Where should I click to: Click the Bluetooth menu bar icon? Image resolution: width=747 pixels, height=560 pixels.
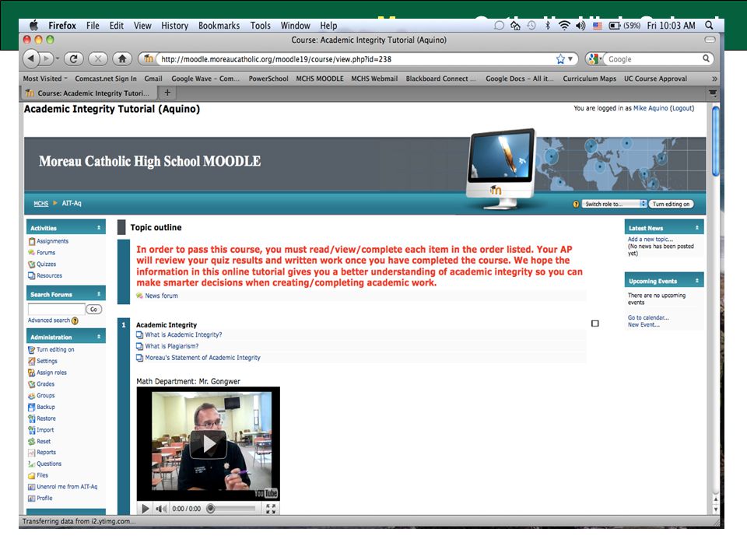[x=547, y=25]
